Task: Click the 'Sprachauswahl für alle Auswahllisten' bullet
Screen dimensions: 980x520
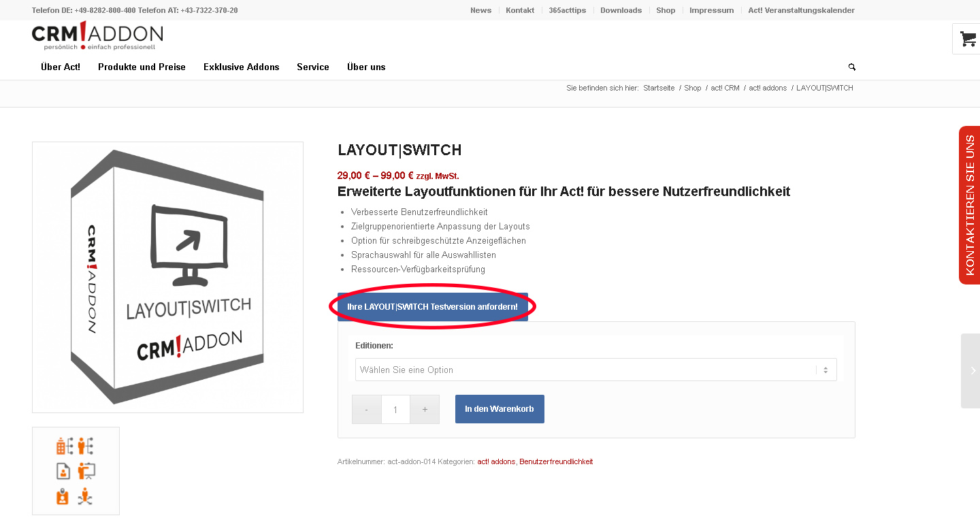Action: point(423,255)
